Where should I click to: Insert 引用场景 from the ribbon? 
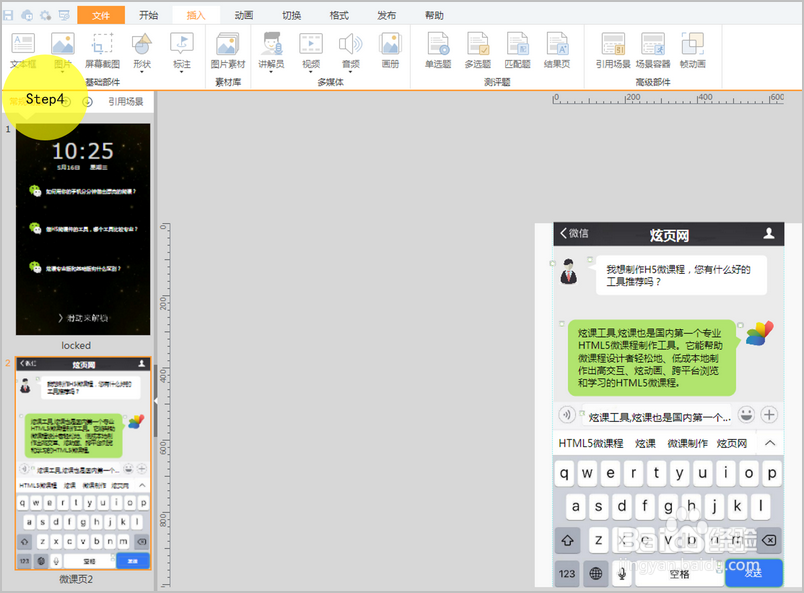(613, 50)
